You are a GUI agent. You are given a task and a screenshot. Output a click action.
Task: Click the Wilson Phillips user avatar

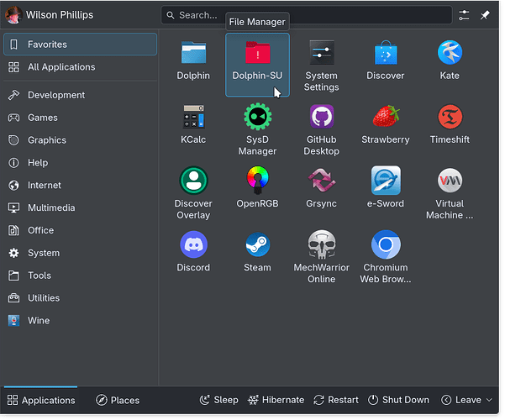pyautogui.click(x=13, y=15)
